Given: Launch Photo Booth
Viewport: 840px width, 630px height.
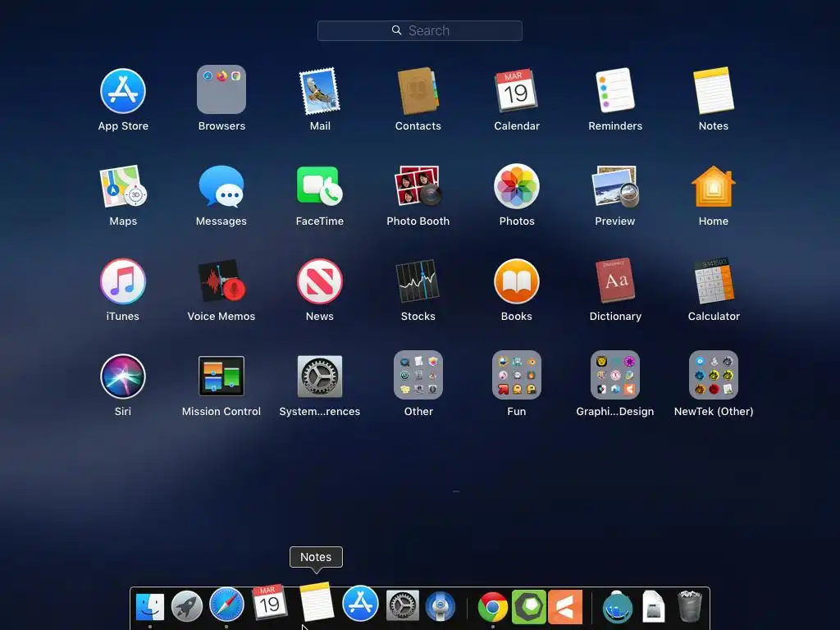Looking at the screenshot, I should point(418,186).
